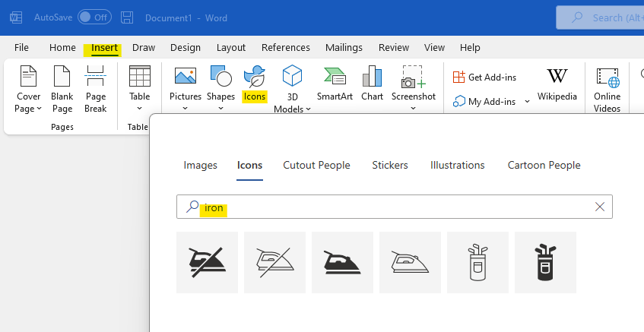Image resolution: width=644 pixels, height=332 pixels.
Task: Switch to the Illustrations tab
Action: [x=458, y=166]
